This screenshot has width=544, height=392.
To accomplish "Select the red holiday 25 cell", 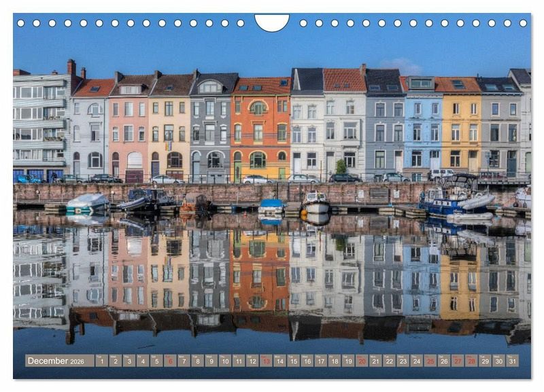I will [430, 361].
